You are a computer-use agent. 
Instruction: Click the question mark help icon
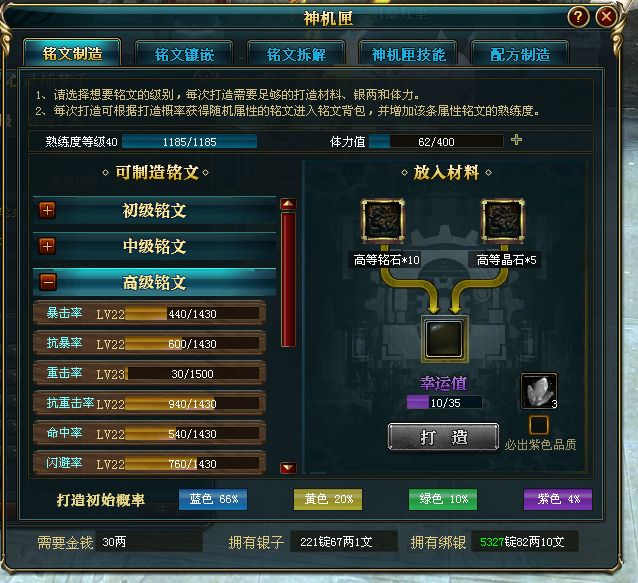[x=578, y=17]
